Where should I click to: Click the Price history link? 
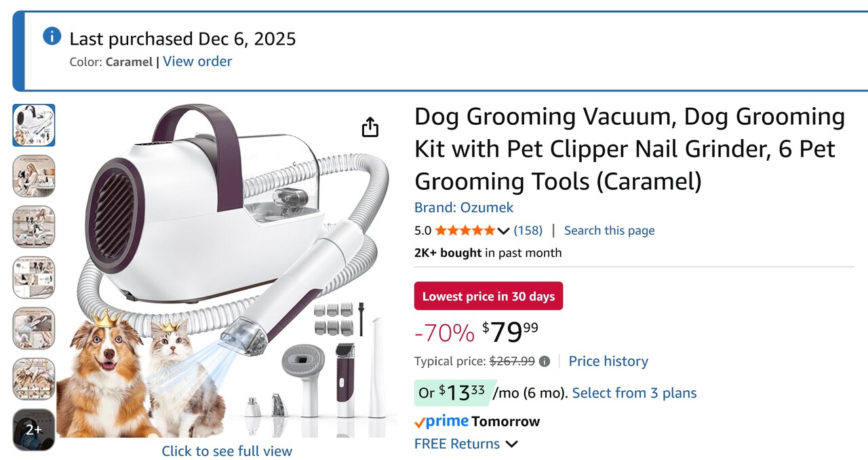[x=608, y=362]
